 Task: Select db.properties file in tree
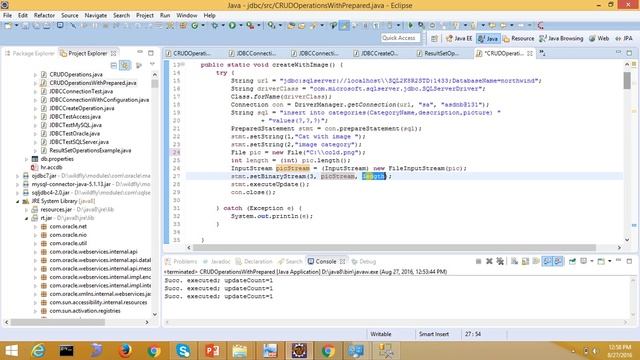click(57, 159)
